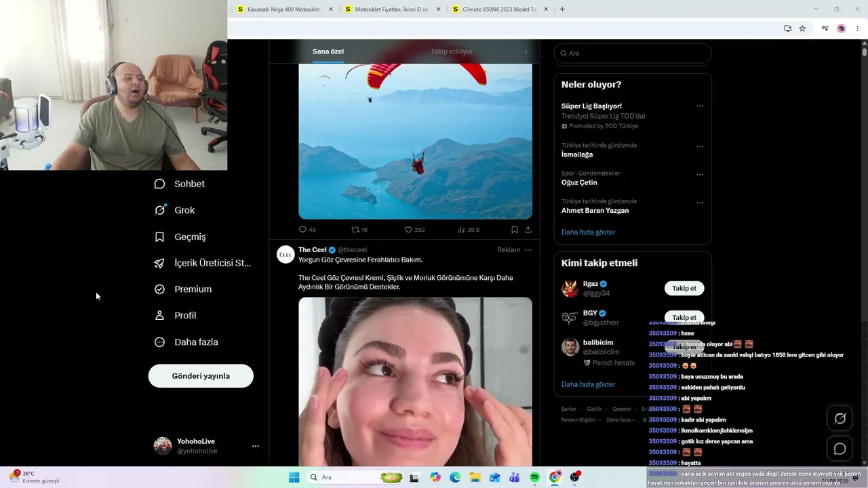Close the Kawasaki Ninja 400 tab
Viewport: 868px width, 488px height.
pyautogui.click(x=331, y=9)
